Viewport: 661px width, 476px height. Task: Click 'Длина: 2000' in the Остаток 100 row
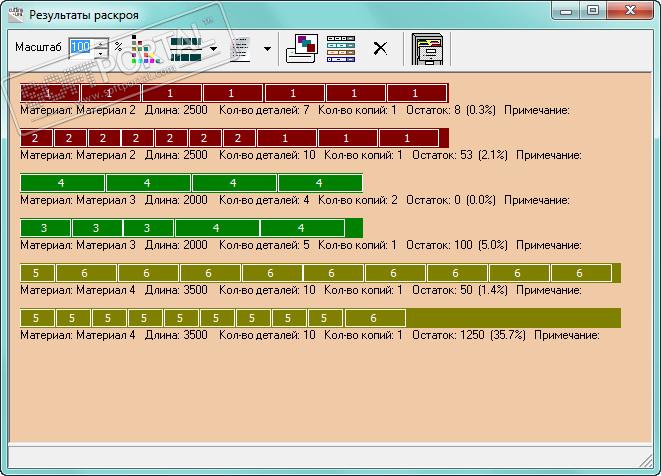[176, 245]
